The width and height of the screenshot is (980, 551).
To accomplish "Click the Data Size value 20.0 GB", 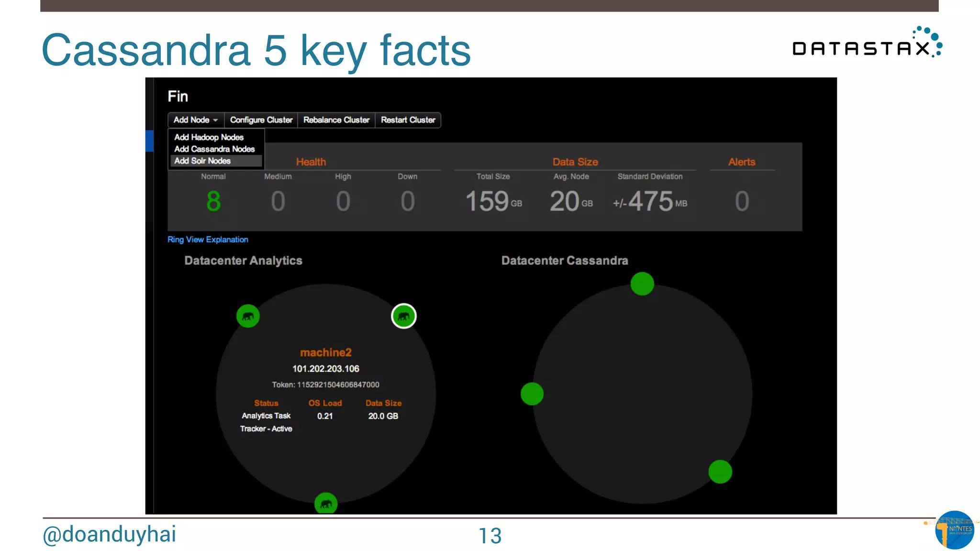I will point(383,416).
